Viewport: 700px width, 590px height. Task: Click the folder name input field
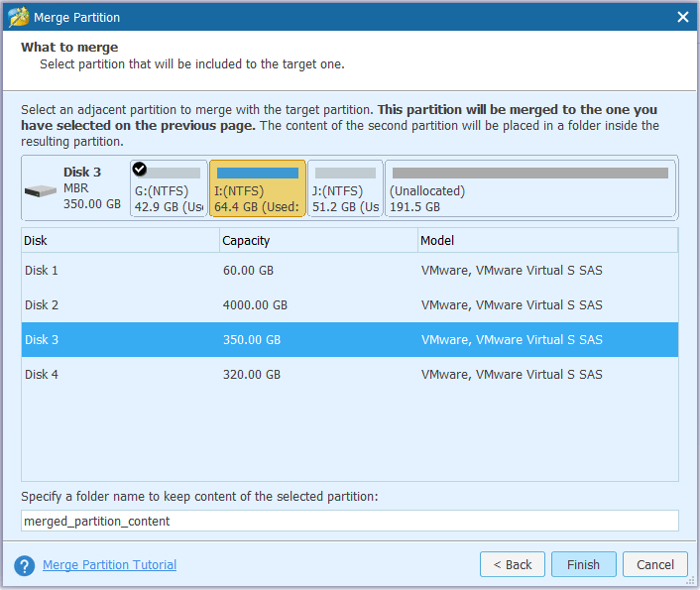(349, 521)
